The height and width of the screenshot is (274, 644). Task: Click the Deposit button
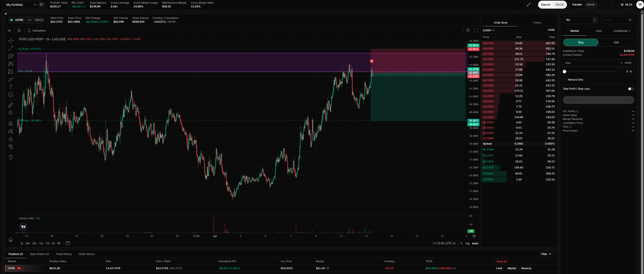552,4
